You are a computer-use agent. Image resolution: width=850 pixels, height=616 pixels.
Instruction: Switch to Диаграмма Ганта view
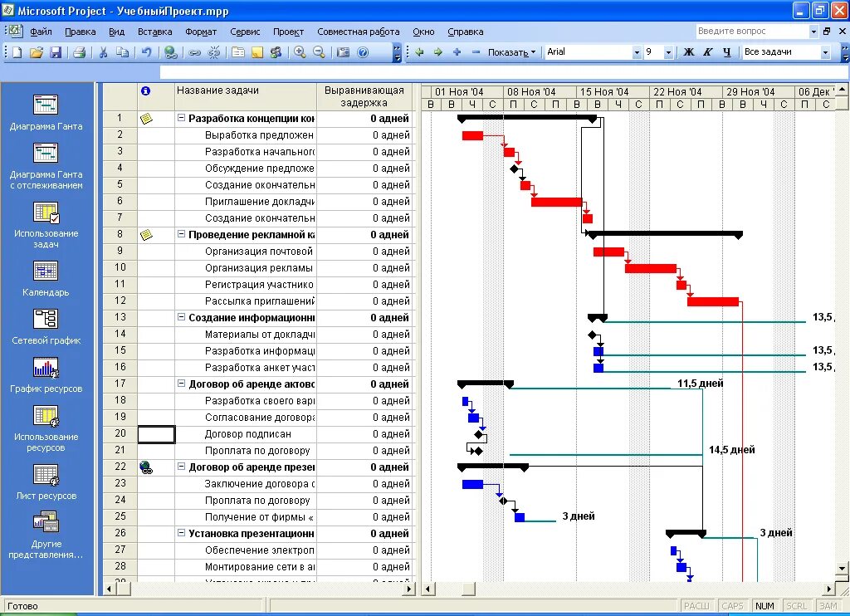click(x=46, y=113)
